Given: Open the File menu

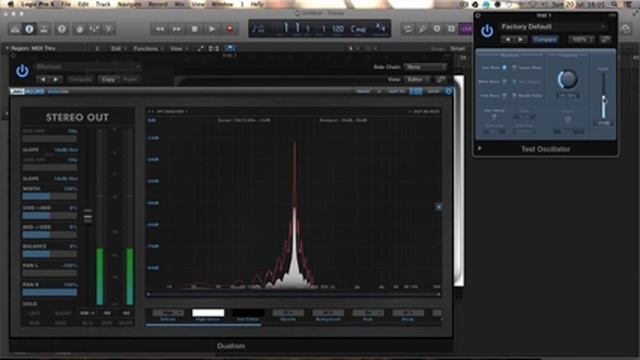Looking at the screenshot, I should click(x=66, y=4).
